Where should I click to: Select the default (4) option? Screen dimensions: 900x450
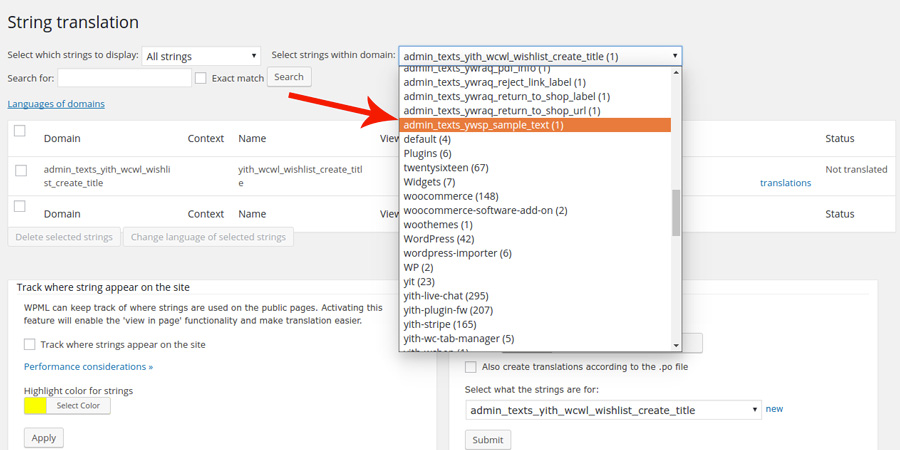pos(535,139)
